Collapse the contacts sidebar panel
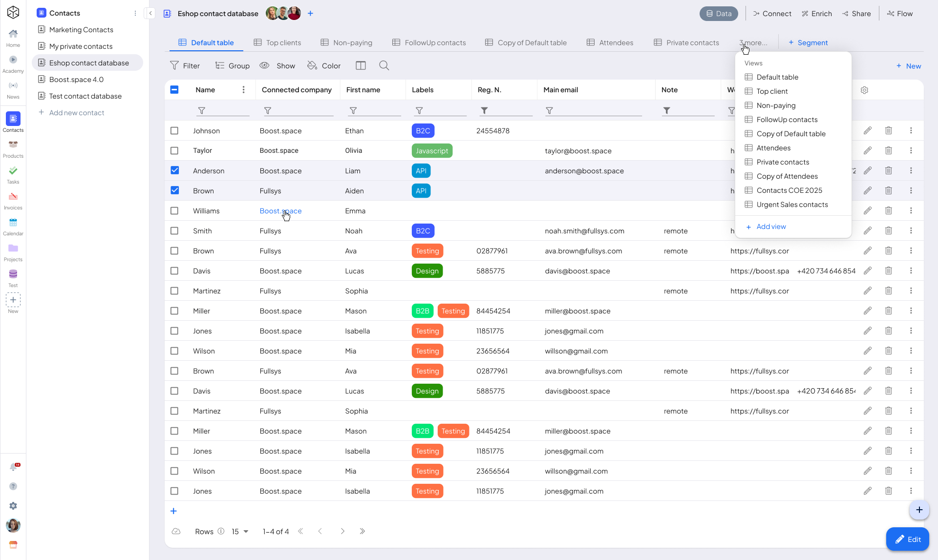This screenshot has width=938, height=560. tap(150, 13)
